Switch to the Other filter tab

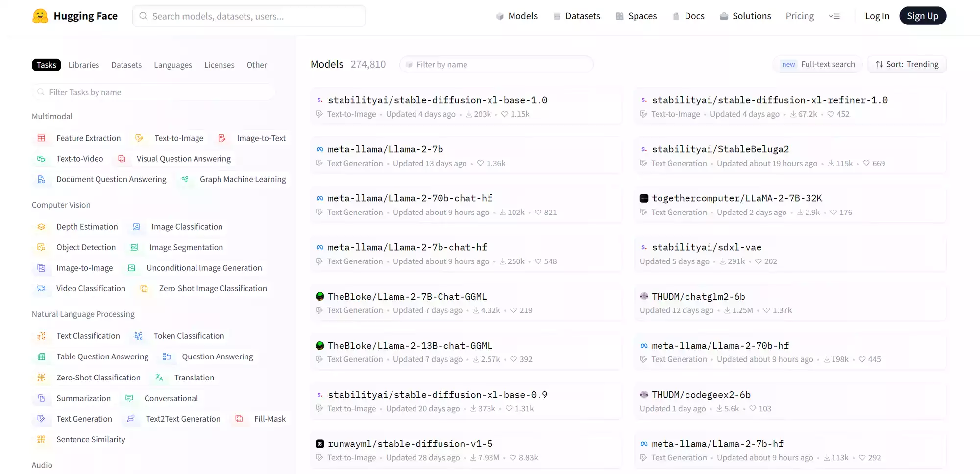click(257, 65)
